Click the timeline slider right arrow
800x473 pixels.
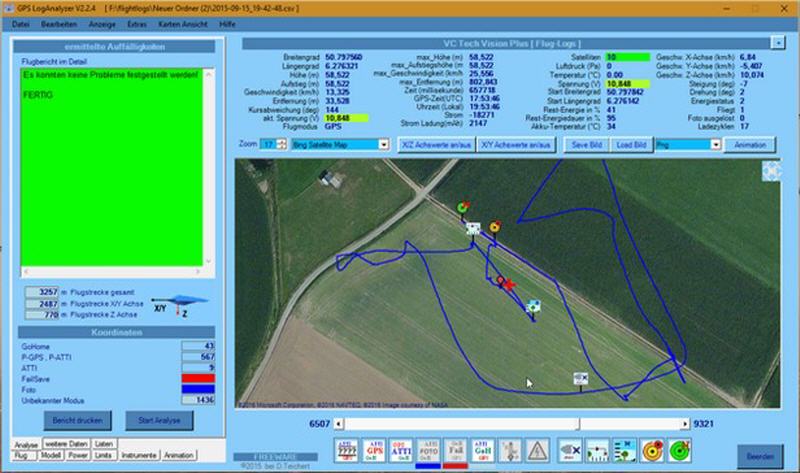pos(685,424)
